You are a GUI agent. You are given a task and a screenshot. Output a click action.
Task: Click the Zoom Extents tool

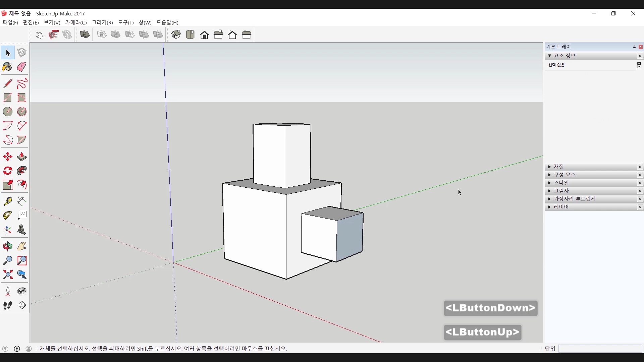click(x=7, y=275)
